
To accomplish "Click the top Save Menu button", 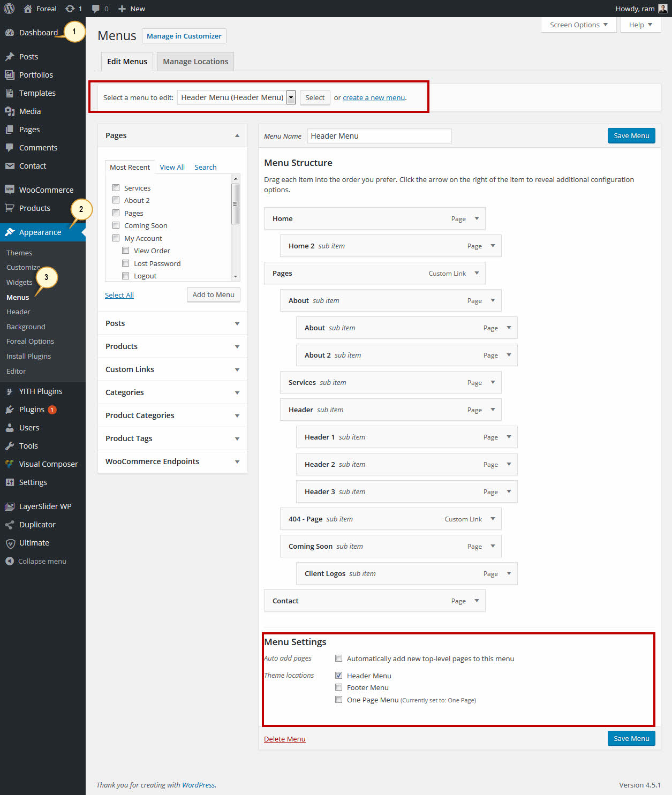I will click(x=631, y=135).
